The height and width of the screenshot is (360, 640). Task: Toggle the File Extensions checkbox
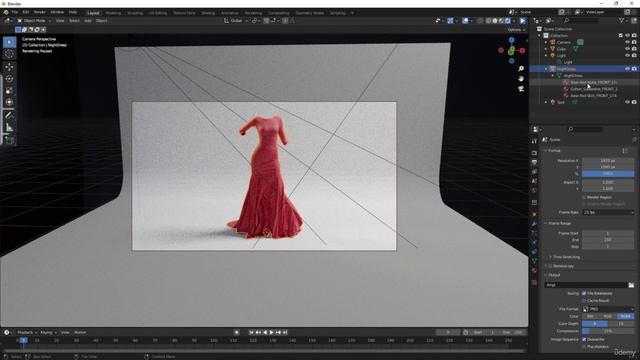[x=584, y=293]
